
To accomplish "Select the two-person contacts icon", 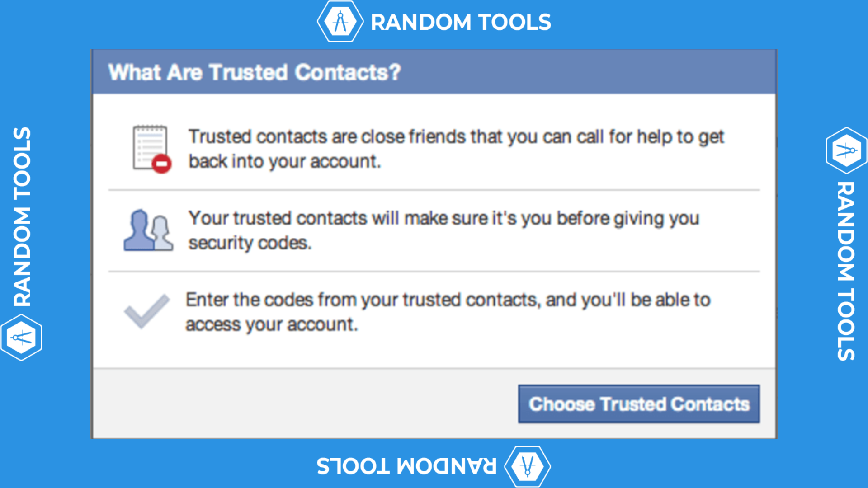I will (147, 230).
